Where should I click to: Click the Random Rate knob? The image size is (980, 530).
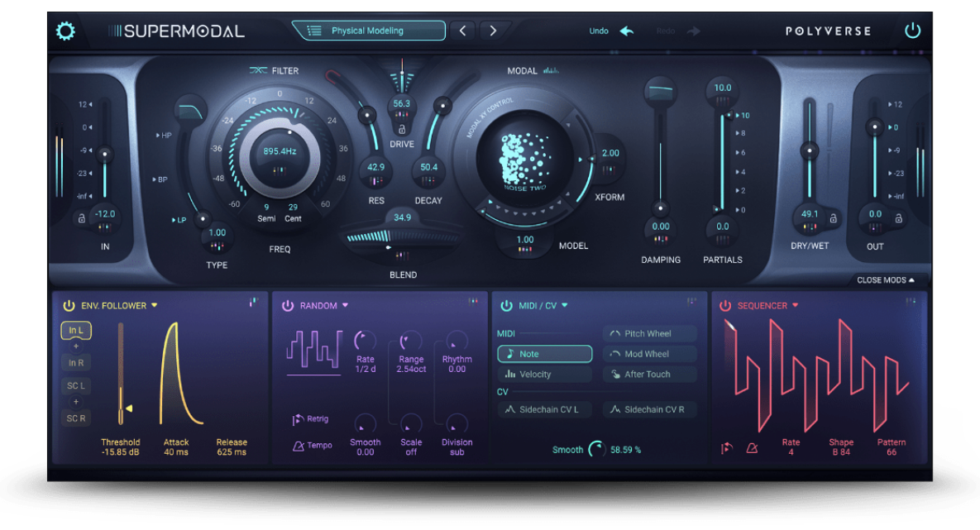[x=365, y=341]
